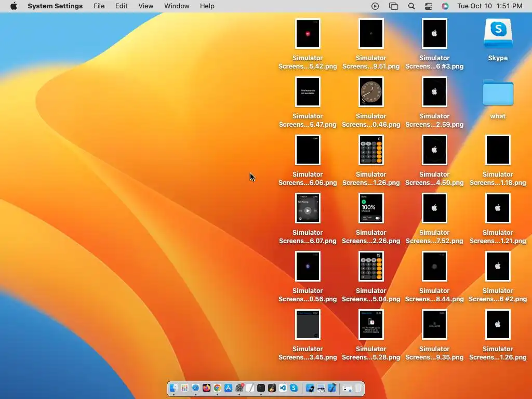Viewport: 532px width, 399px height.
Task: Select Simulator Screens...3.45.png file
Action: (308, 324)
